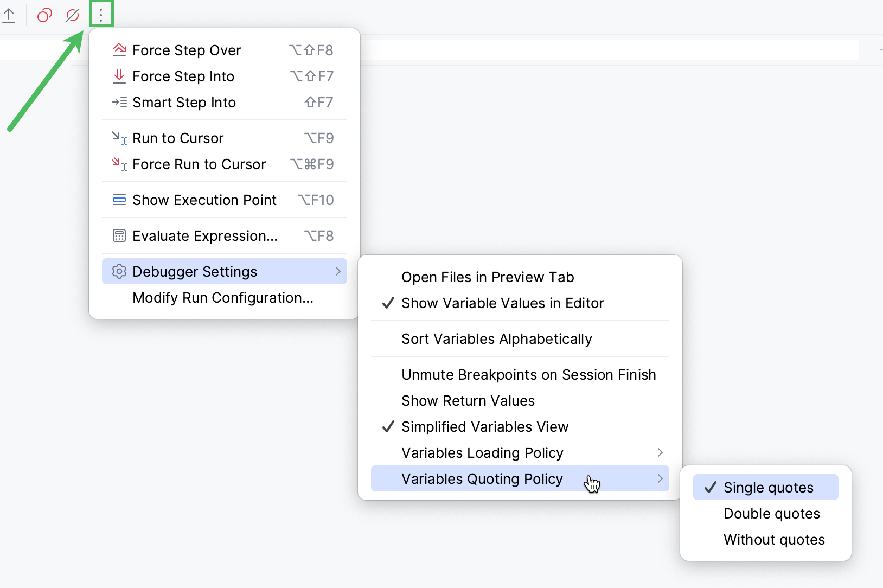The width and height of the screenshot is (883, 588).
Task: Disable Simplified Variables View
Action: coord(484,426)
